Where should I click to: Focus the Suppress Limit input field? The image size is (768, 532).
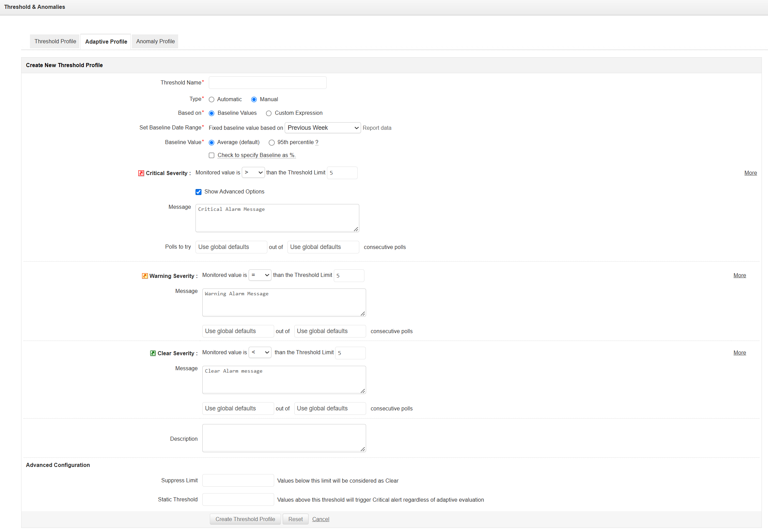point(238,480)
